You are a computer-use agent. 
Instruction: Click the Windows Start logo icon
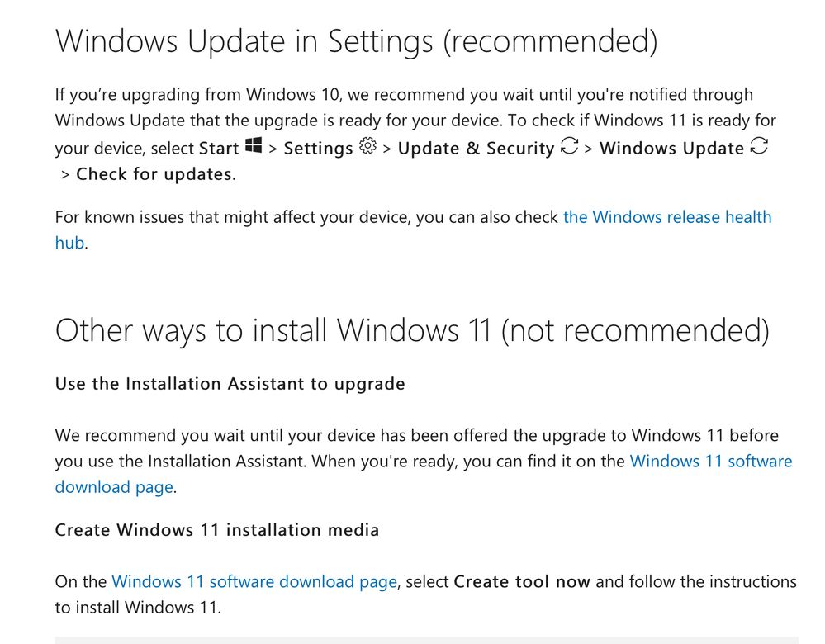[x=254, y=146]
